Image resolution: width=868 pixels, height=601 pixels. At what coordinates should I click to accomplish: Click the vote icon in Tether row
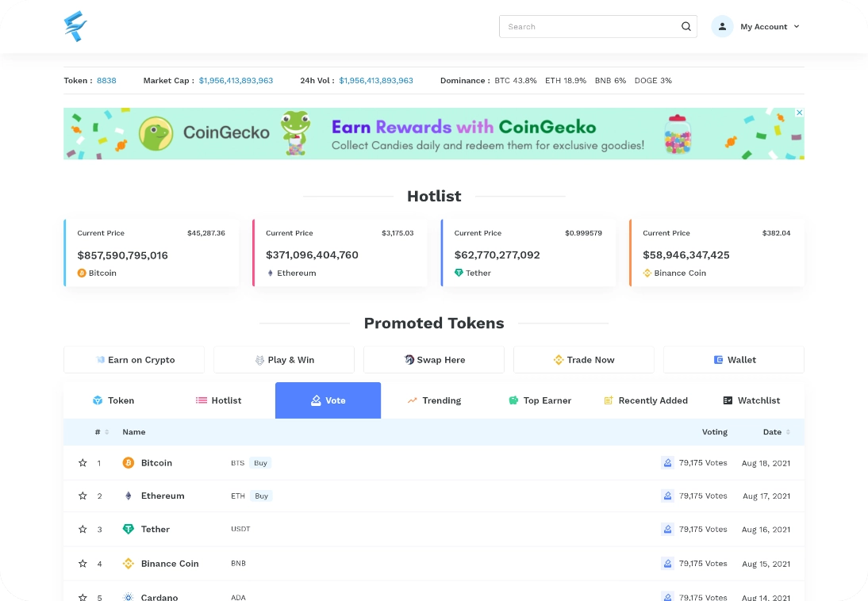(x=667, y=530)
